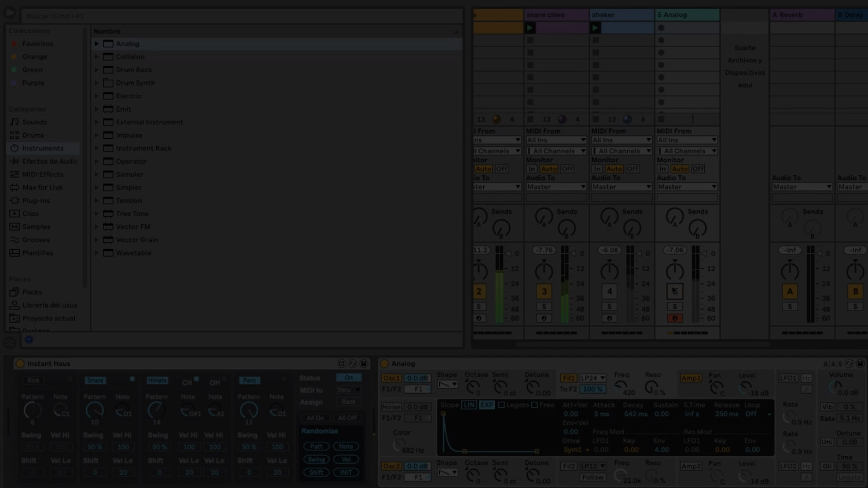
Task: Select Purple collection
Action: [33, 83]
